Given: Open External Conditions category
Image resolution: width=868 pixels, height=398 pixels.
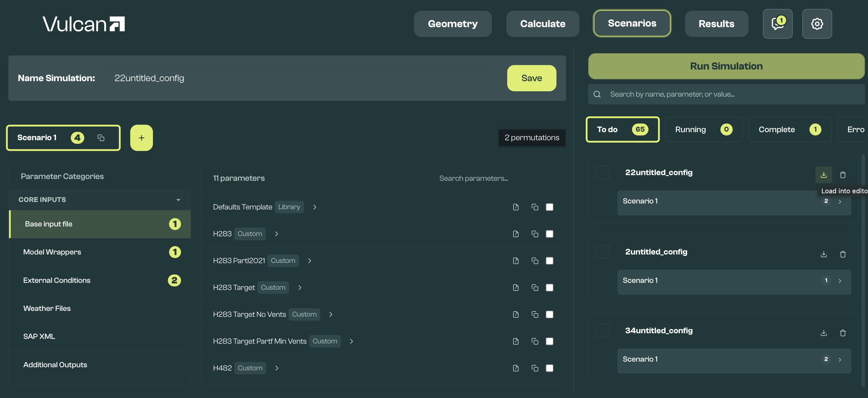Looking at the screenshot, I should (100, 280).
